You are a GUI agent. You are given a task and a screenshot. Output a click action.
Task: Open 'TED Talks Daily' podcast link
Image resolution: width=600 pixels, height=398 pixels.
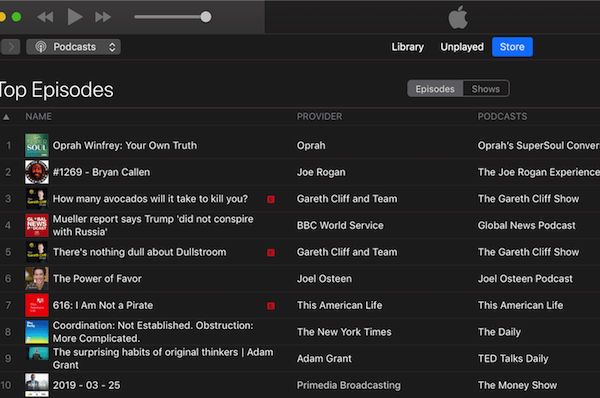click(x=513, y=359)
